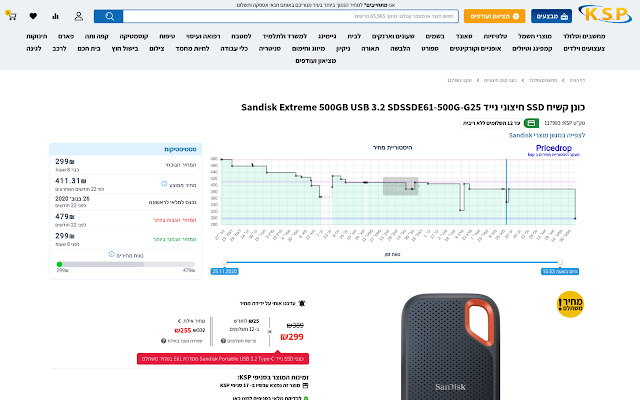The width and height of the screenshot is (640, 400).
Task: Open גיימינג category menu
Action: [327, 36]
